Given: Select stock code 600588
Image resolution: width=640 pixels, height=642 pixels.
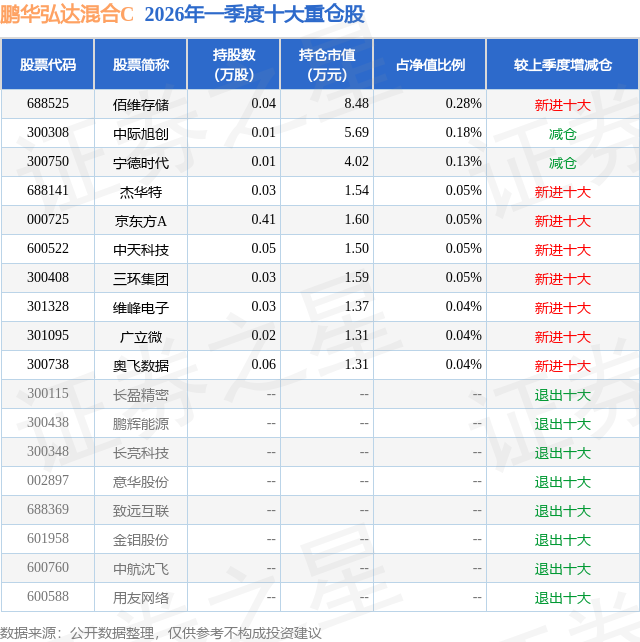Looking at the screenshot, I should (48, 598).
